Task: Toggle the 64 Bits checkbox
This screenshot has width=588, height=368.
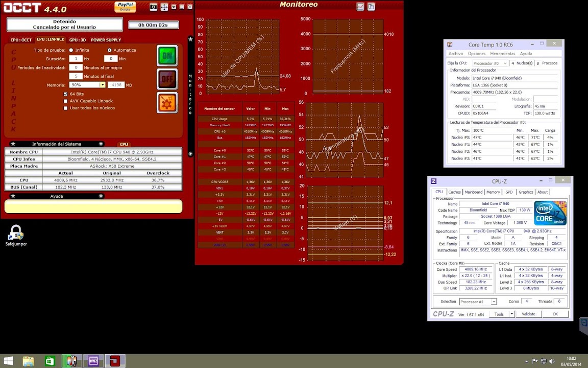Action: (66, 94)
